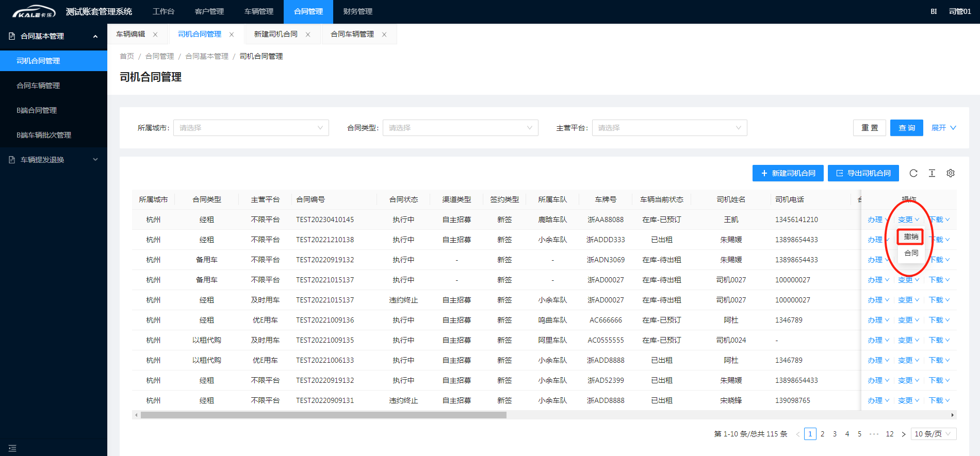Open 客户管理 top menu

(x=209, y=11)
